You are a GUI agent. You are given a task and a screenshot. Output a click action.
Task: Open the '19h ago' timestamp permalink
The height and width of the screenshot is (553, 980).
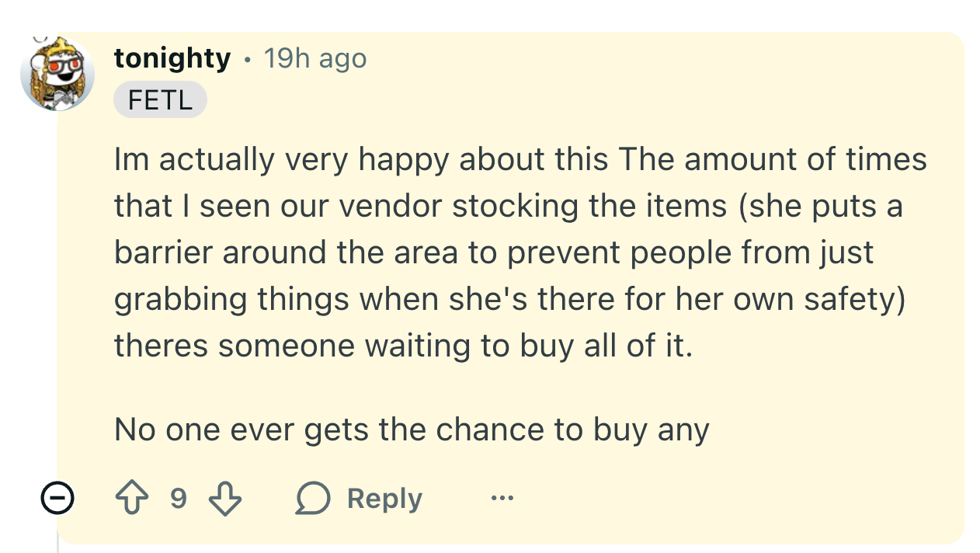pos(315,58)
